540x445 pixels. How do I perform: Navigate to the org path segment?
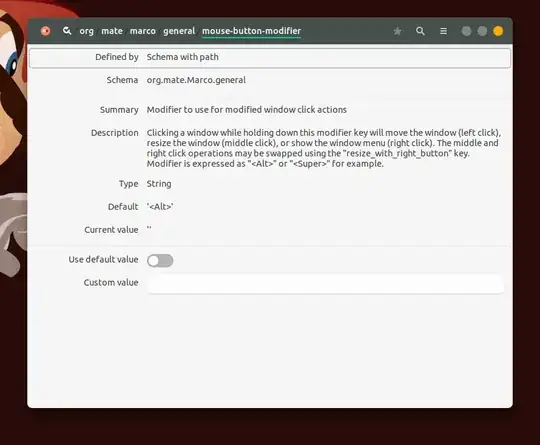[x=86, y=31]
